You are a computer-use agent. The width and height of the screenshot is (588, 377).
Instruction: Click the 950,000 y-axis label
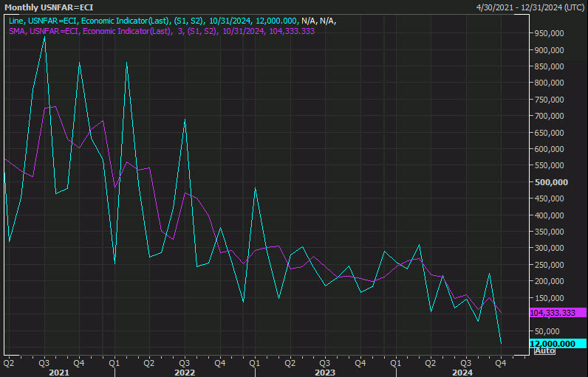(x=549, y=33)
